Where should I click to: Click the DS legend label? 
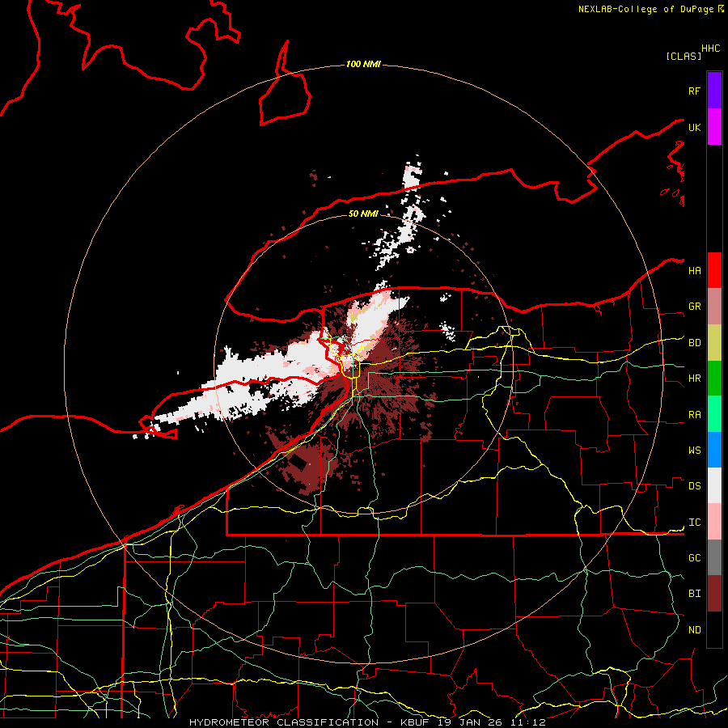[x=694, y=486]
